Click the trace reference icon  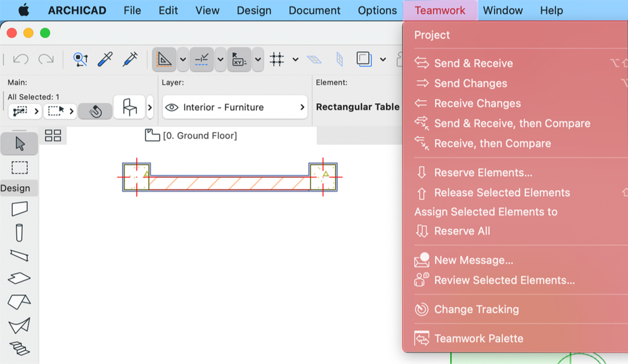click(364, 59)
